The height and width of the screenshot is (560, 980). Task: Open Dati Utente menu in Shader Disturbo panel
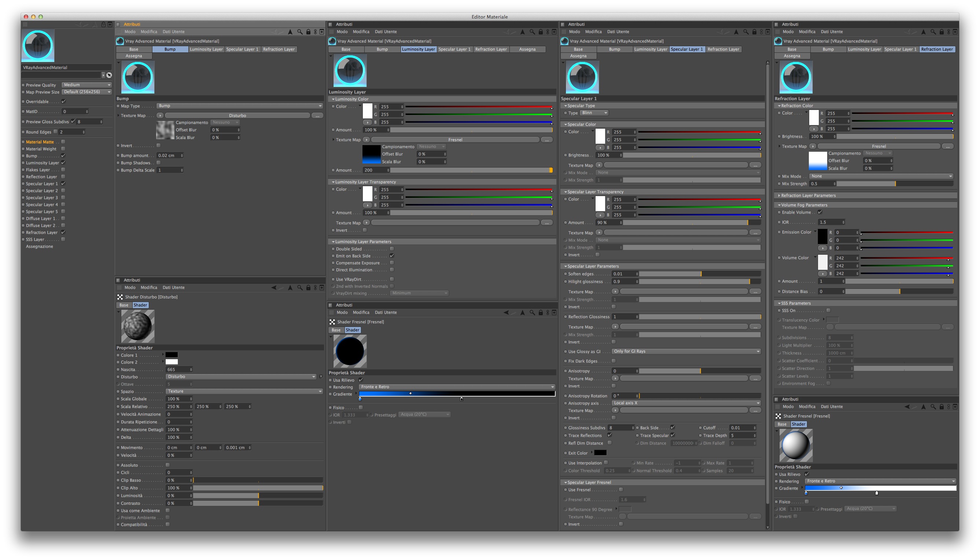(173, 288)
